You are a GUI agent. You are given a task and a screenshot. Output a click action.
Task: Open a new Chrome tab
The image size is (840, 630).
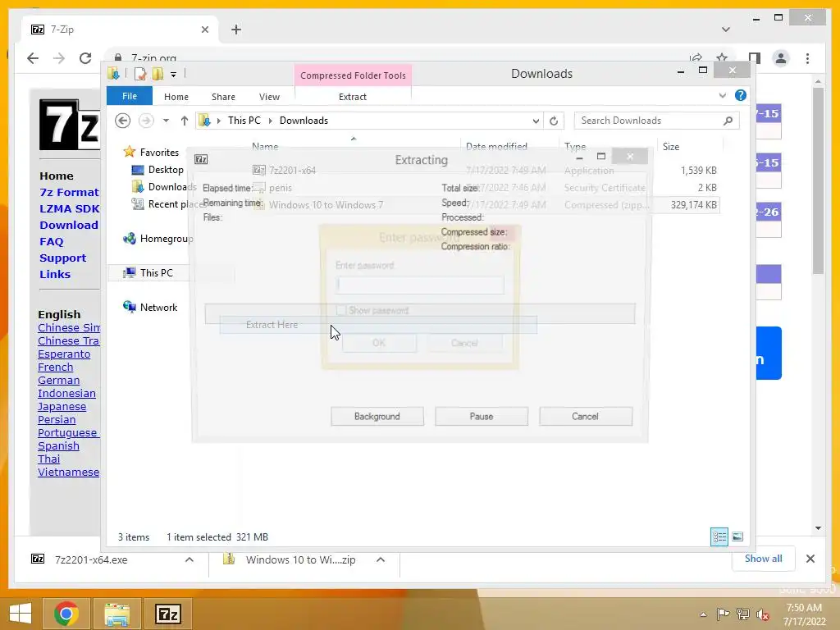pyautogui.click(x=236, y=30)
